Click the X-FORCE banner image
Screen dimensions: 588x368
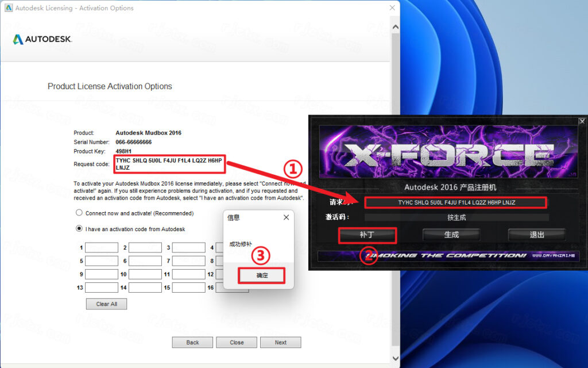pyautogui.click(x=448, y=152)
